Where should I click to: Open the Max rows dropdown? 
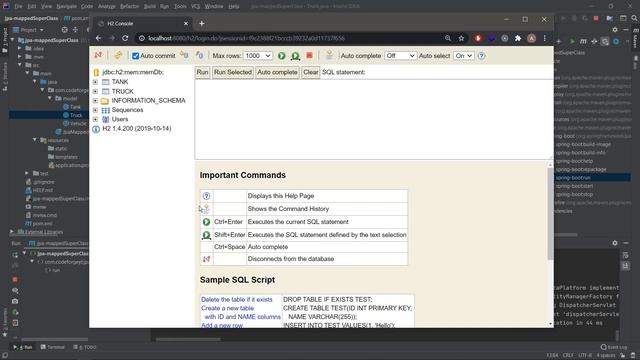click(x=258, y=56)
